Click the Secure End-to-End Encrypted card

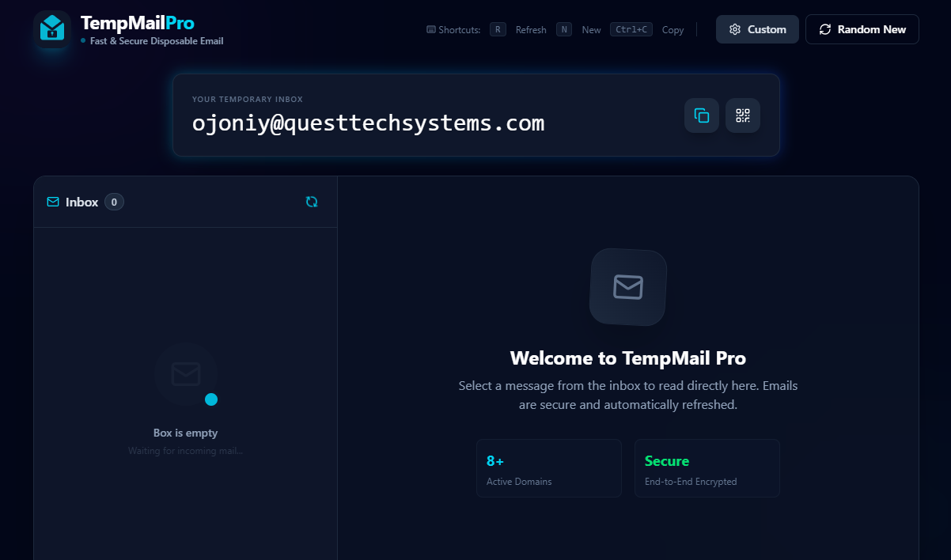(x=707, y=468)
